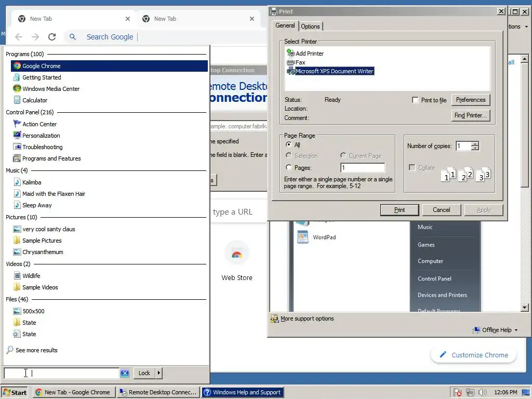Open Getting Started program entry
The image size is (532, 399).
[42, 77]
